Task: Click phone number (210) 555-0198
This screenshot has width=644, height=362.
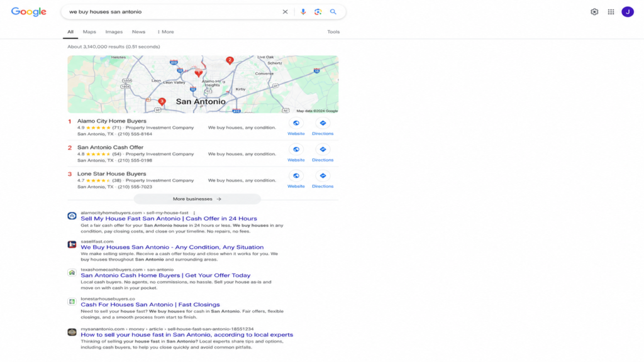Action: coord(135,160)
